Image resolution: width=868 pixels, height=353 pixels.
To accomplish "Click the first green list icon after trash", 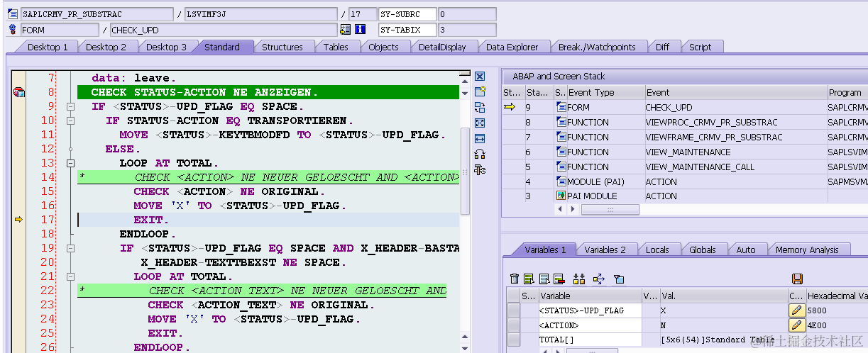I will 529,279.
